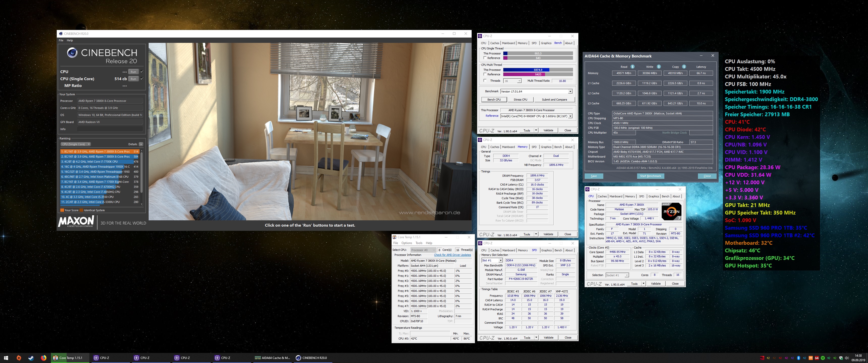
Task: Toggle checkbox next to CPU Single Core Run
Action: [142, 78]
